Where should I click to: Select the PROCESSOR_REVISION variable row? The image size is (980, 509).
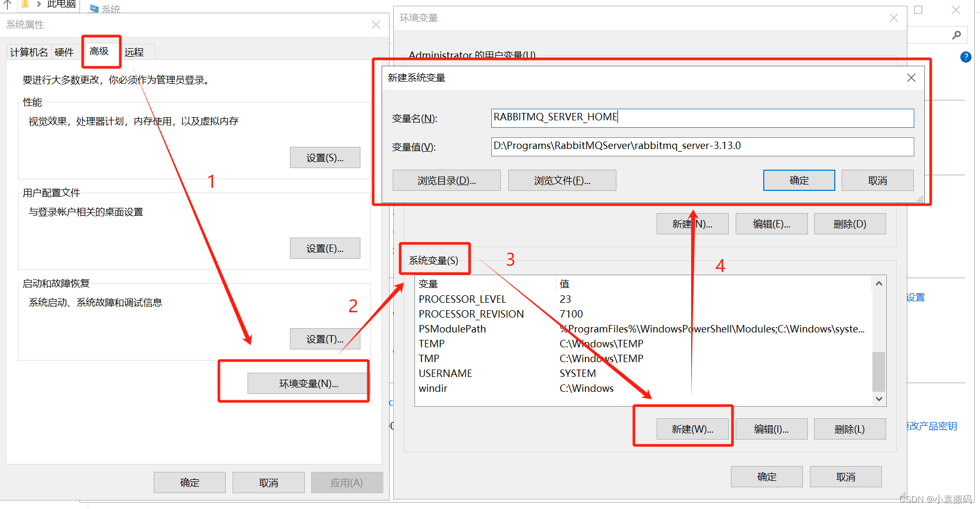tap(643, 314)
